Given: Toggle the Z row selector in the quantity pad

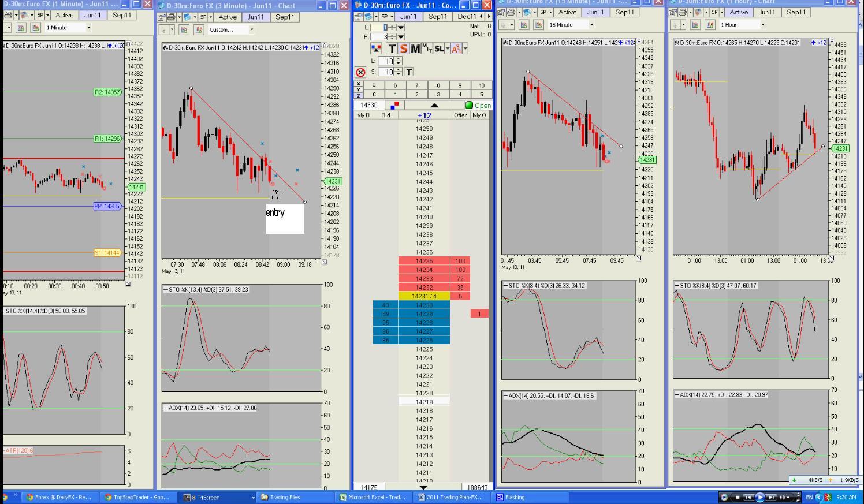Looking at the screenshot, I should point(359,95).
